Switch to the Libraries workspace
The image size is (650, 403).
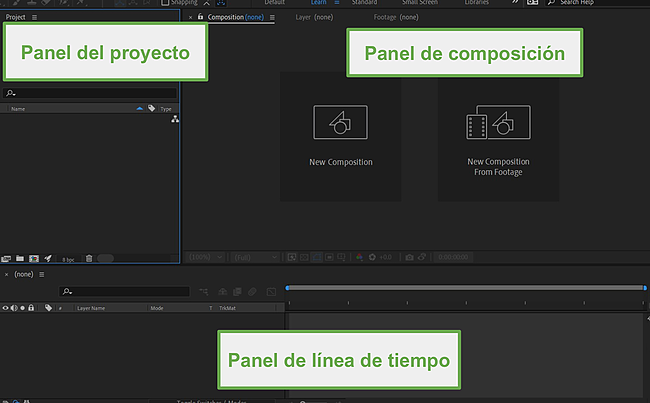click(476, 2)
